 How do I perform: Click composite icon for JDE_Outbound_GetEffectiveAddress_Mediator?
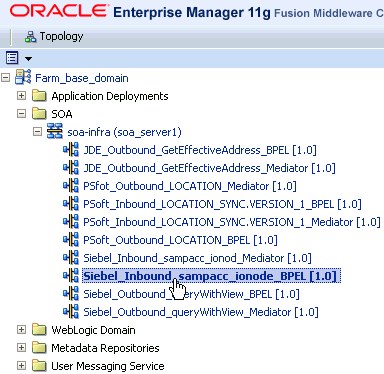[71, 168]
